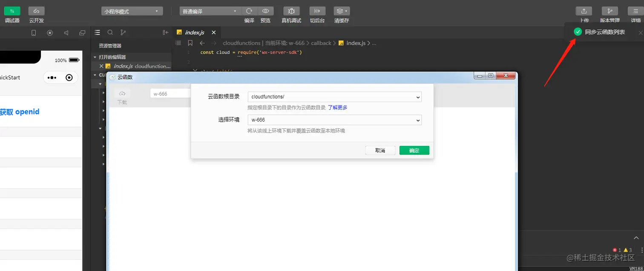Image resolution: width=644 pixels, height=271 pixels.
Task: Open the 普通编译 compile mode dropdown
Action: pyautogui.click(x=210, y=11)
